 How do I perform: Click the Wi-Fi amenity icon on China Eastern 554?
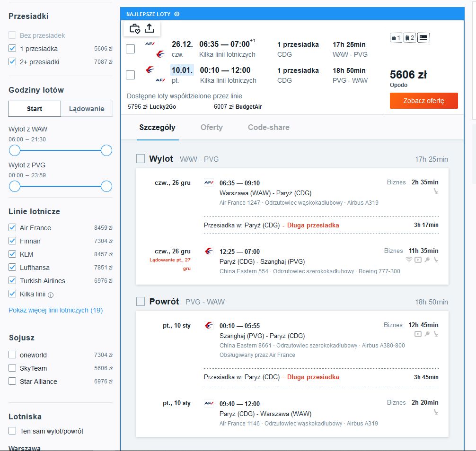pos(409,260)
